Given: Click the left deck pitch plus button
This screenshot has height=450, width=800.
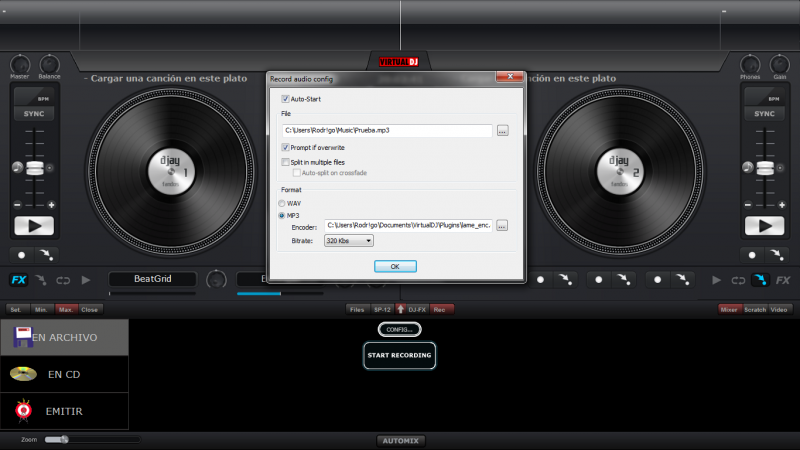Looking at the screenshot, I should click(51, 205).
